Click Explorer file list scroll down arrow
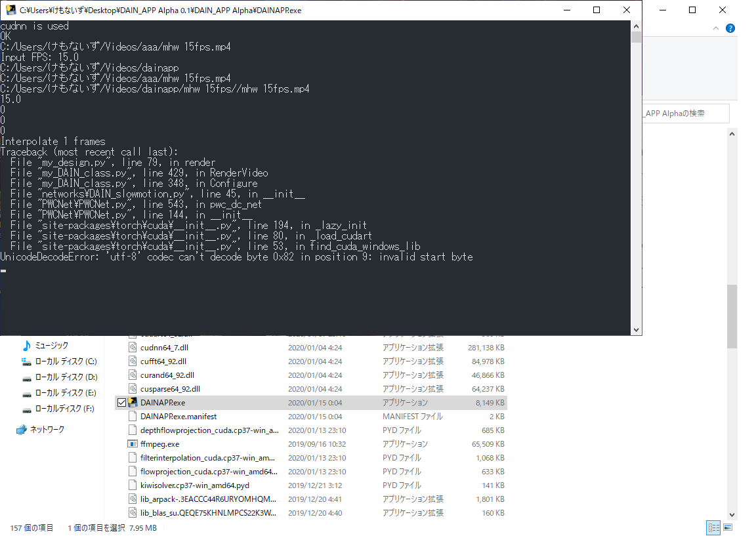This screenshot has width=756, height=536. (x=732, y=515)
